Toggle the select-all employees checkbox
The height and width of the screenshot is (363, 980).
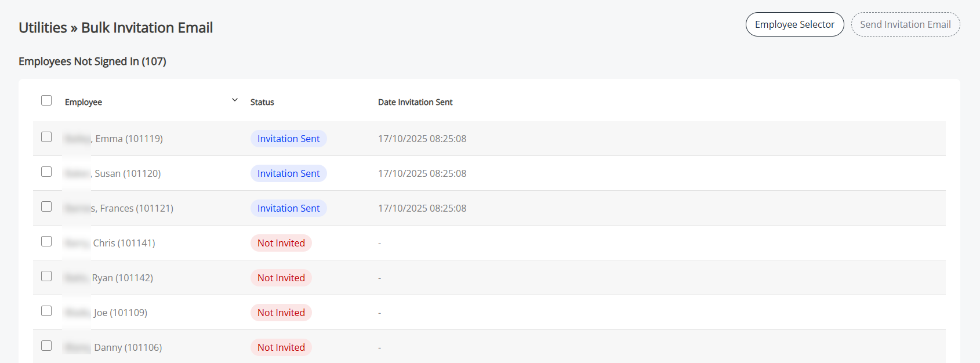click(x=46, y=100)
